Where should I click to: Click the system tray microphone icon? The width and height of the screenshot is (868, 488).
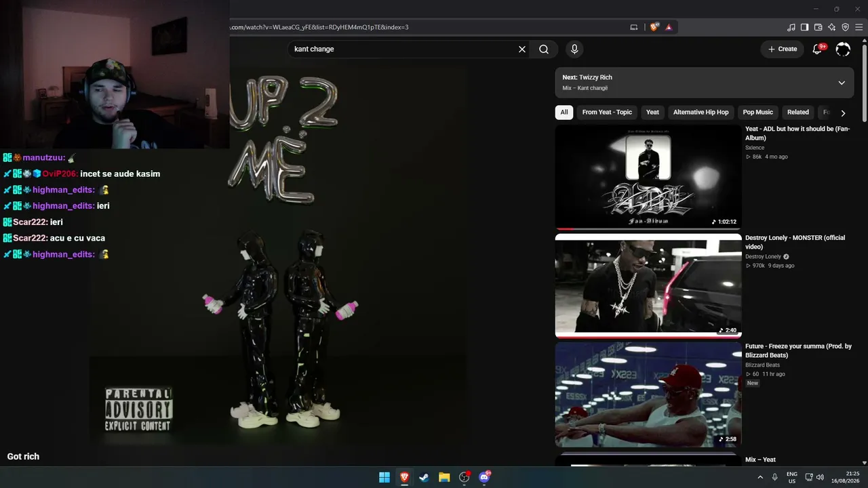click(x=774, y=477)
